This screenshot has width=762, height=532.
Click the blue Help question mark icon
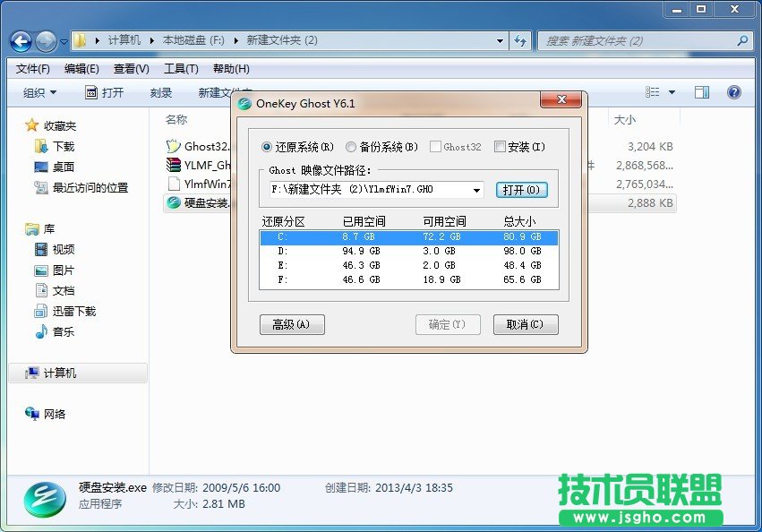pyautogui.click(x=732, y=91)
